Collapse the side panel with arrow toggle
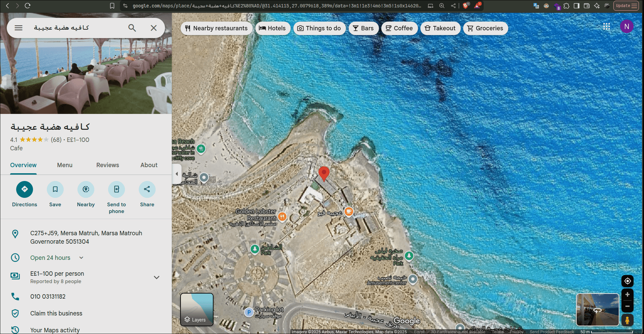The height and width of the screenshot is (334, 644). [177, 174]
